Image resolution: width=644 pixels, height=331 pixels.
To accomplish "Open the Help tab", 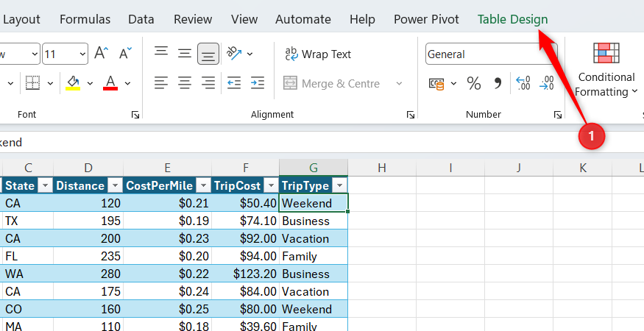I will [362, 19].
